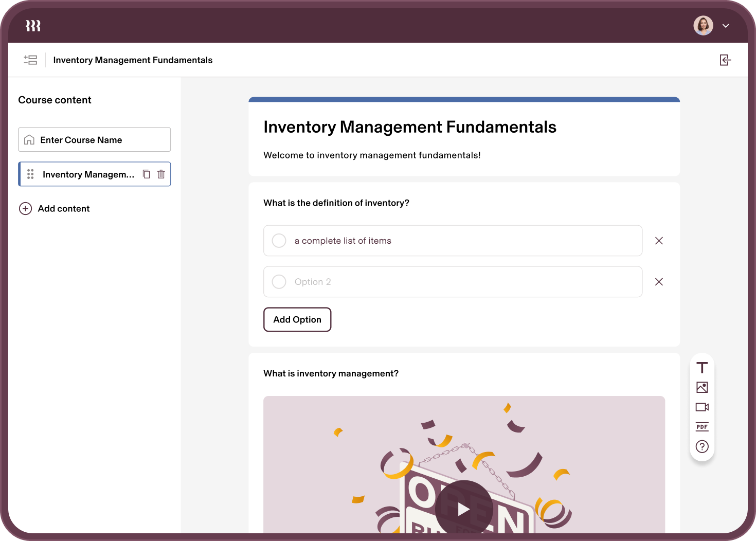756x541 pixels.
Task: Open the user profile avatar
Action: point(703,25)
